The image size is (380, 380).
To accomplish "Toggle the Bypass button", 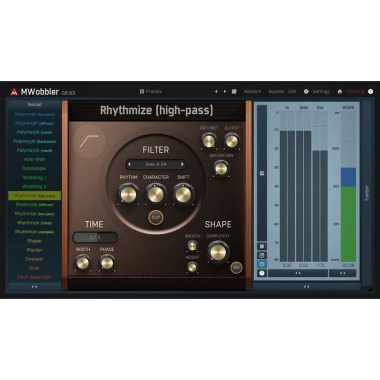I will (276, 91).
